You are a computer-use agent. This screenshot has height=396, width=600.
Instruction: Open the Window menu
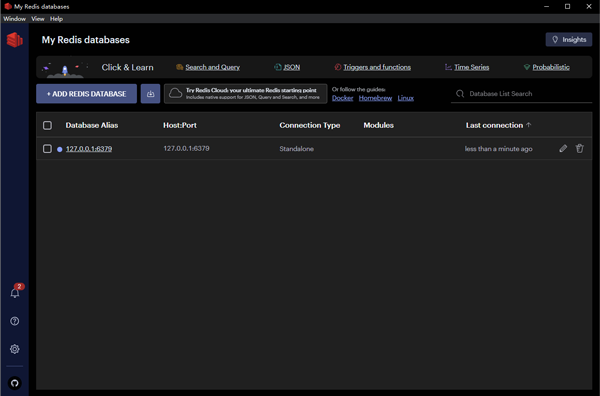click(x=15, y=19)
